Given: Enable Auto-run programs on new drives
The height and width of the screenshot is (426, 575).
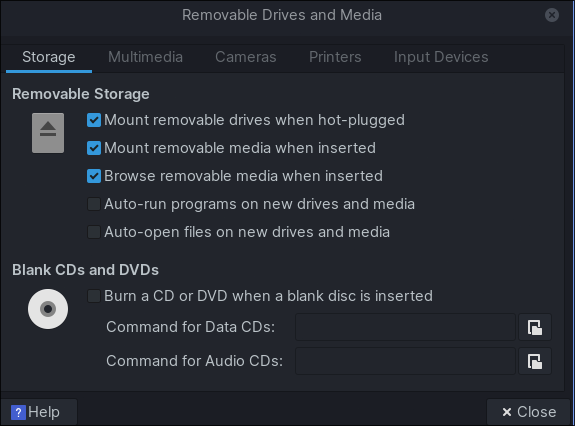Looking at the screenshot, I should 94,204.
